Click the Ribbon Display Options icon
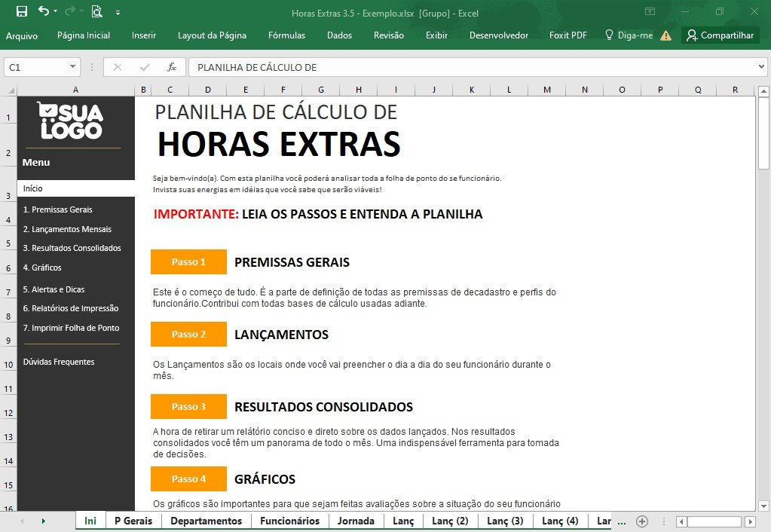This screenshot has width=771, height=532. [650, 11]
